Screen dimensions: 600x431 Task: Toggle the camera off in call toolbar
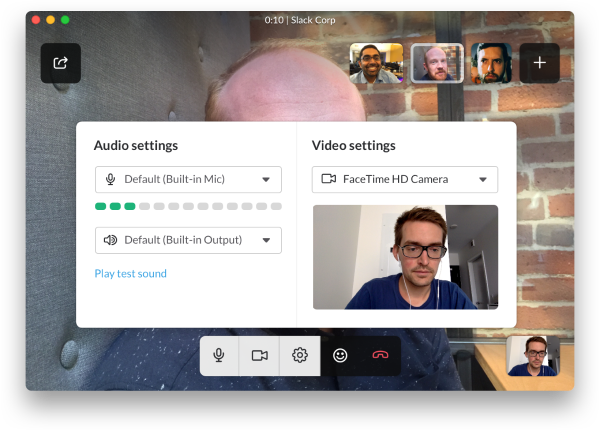click(x=260, y=355)
